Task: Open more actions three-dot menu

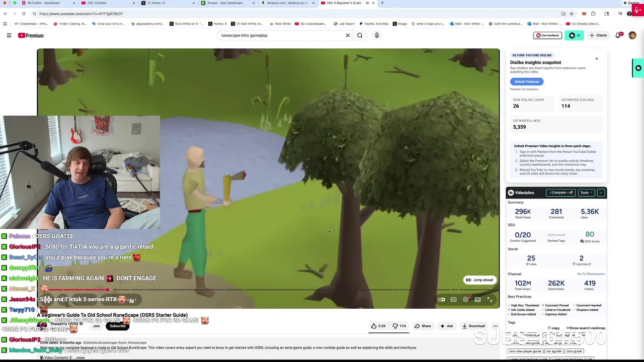Action: [495, 326]
